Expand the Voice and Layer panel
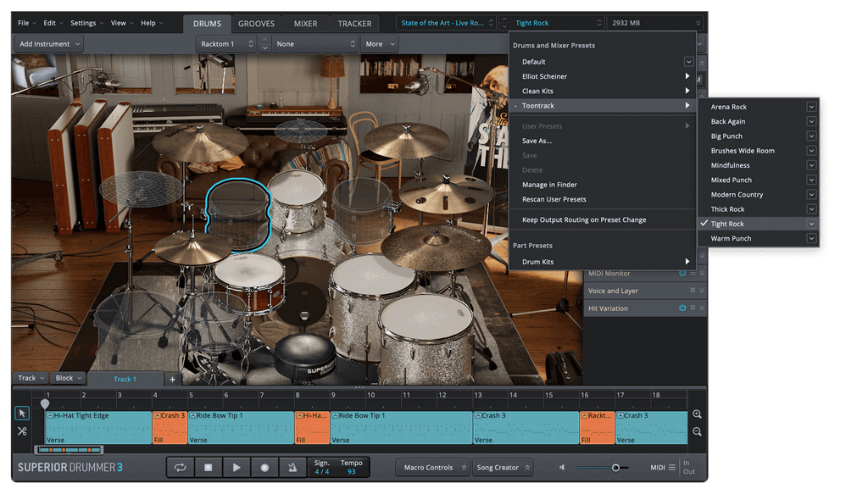The height and width of the screenshot is (494, 868). (702, 291)
